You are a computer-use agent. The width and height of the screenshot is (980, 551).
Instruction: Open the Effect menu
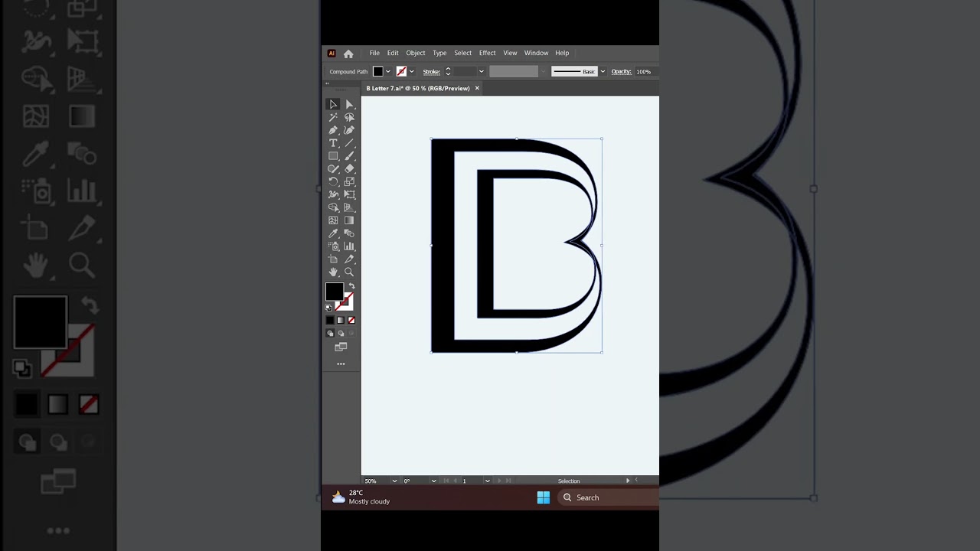(488, 53)
